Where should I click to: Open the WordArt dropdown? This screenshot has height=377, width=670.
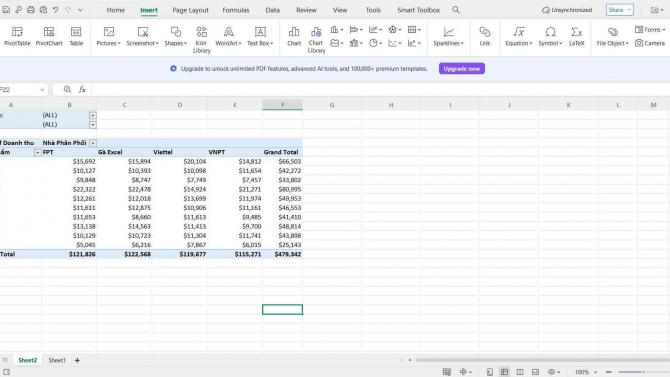pyautogui.click(x=228, y=36)
